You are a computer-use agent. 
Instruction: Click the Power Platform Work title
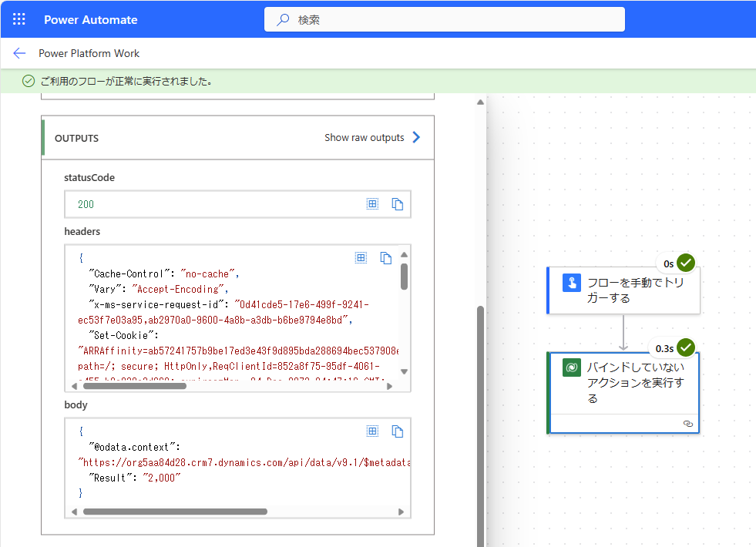pyautogui.click(x=89, y=53)
